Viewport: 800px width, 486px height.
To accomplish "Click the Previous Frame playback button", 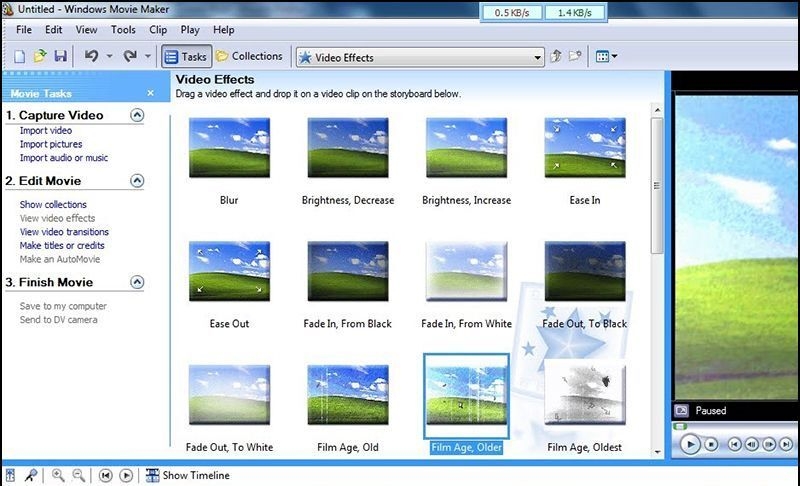I will pyautogui.click(x=752, y=445).
